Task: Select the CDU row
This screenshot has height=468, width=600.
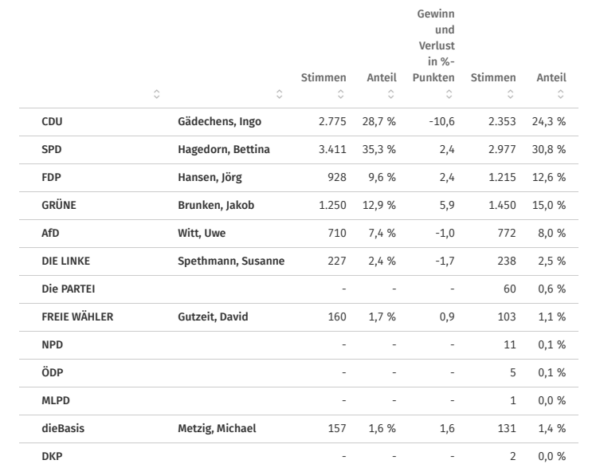Action: pos(298,122)
